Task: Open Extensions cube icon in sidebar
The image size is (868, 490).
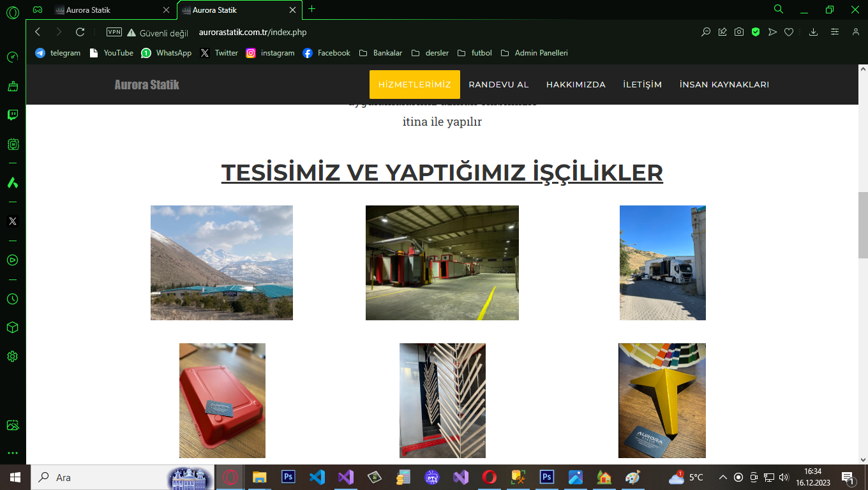Action: point(12,327)
